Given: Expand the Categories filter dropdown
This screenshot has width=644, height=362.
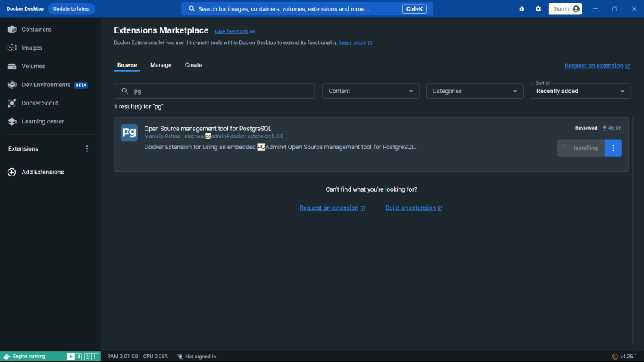Looking at the screenshot, I should 474,91.
